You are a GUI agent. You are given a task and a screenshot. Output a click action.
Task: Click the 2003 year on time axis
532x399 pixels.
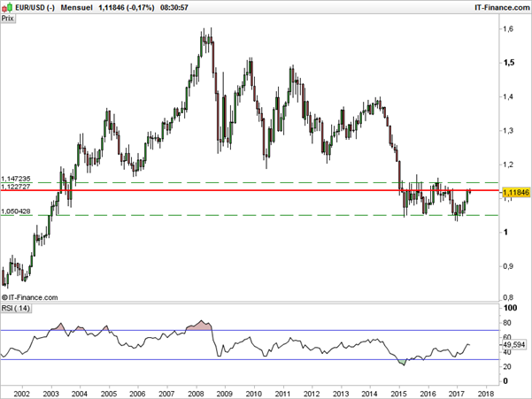(50, 394)
